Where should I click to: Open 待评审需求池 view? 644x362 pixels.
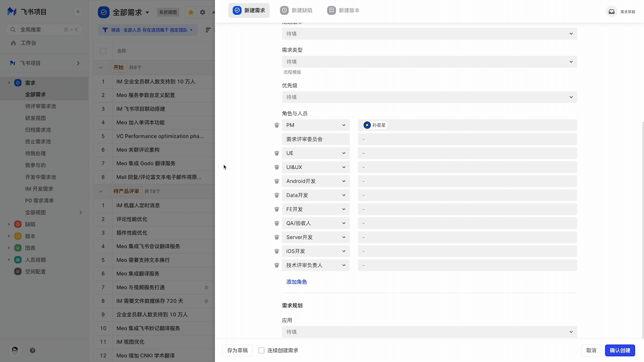click(x=41, y=106)
